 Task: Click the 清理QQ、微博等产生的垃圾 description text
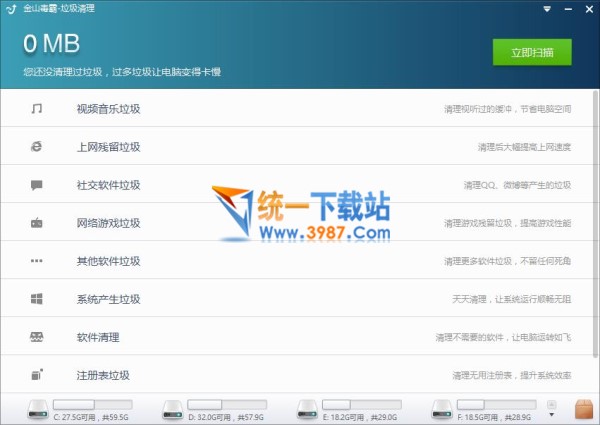pos(517,185)
